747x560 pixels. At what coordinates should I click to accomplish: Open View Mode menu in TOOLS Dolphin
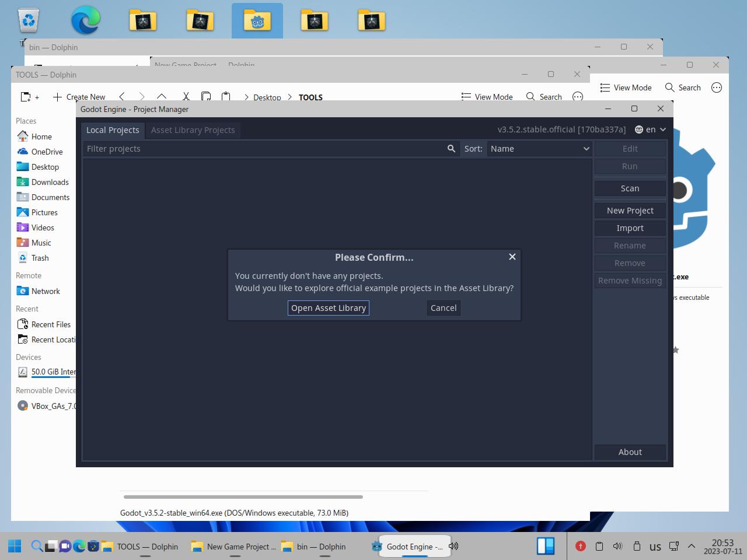click(x=487, y=97)
